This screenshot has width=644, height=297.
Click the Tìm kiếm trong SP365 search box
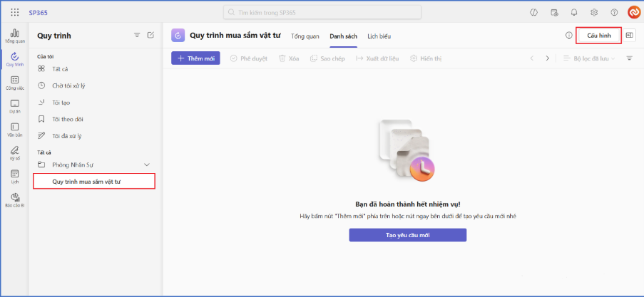tap(322, 12)
